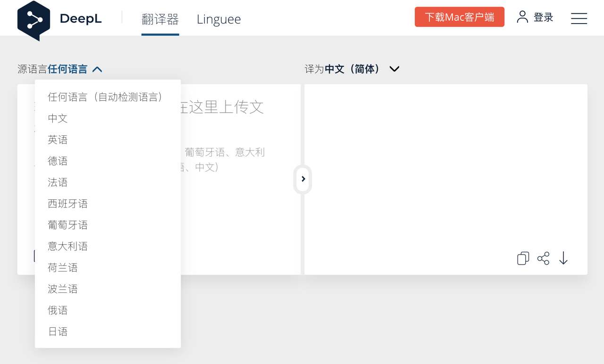Choose 波兰语 from the dropdown list
The width and height of the screenshot is (604, 364).
tap(108, 289)
